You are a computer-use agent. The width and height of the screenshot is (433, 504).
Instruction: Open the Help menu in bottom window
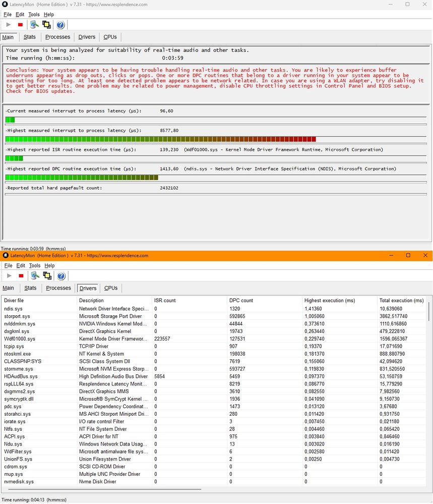[x=49, y=265]
